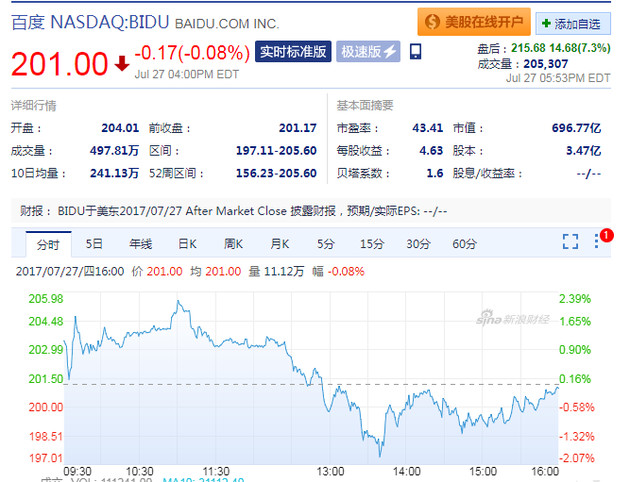Switch to 实时标准版 mode

tap(293, 51)
